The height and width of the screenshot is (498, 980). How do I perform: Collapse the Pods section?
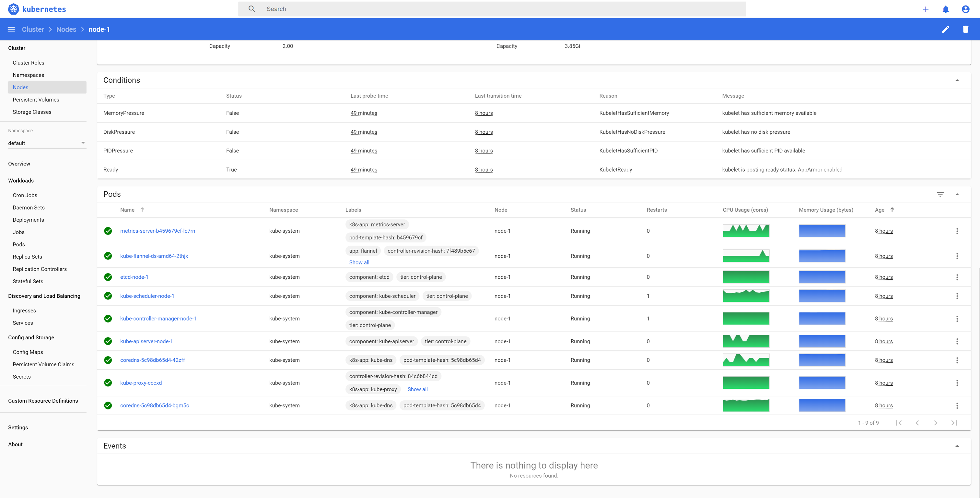tap(957, 194)
